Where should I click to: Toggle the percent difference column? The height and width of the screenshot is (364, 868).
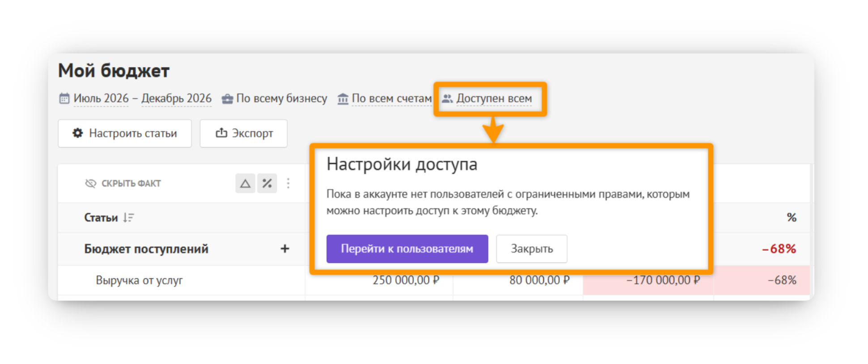click(267, 184)
